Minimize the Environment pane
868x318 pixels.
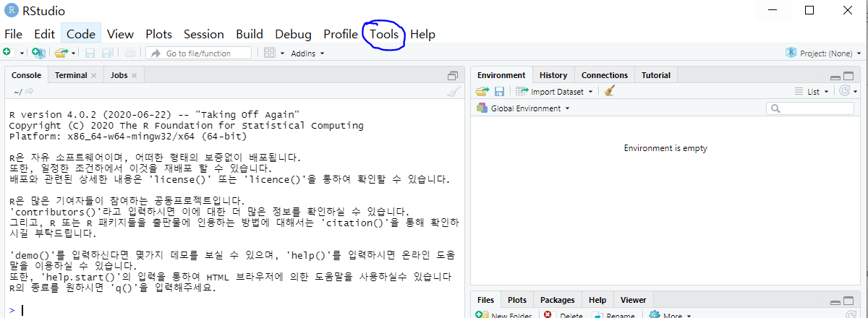[x=835, y=77]
